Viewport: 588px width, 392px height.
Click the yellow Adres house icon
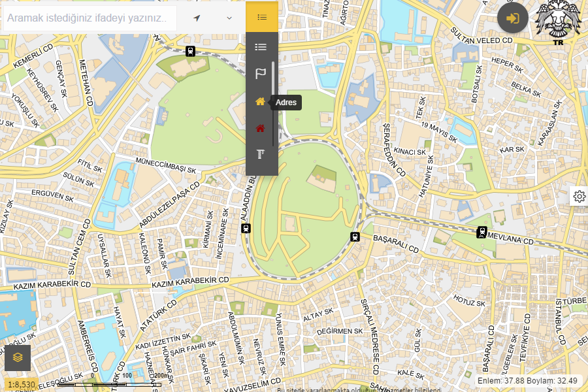(x=261, y=101)
